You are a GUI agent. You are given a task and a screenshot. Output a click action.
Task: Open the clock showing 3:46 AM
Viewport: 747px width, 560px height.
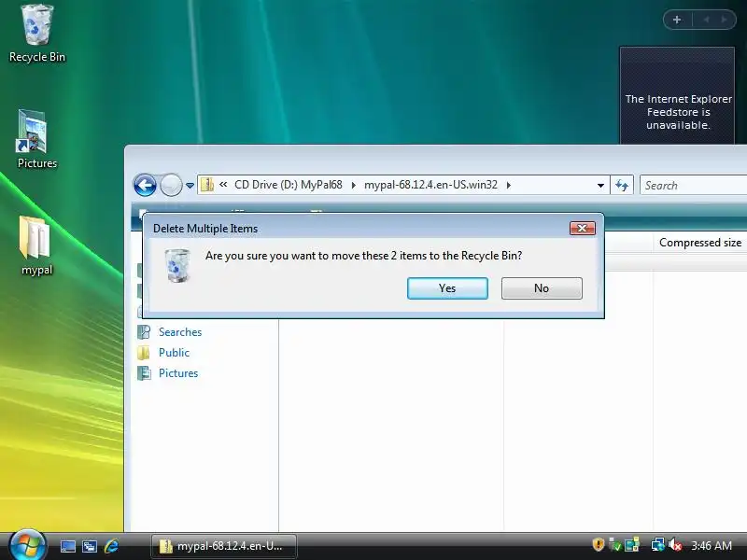712,546
